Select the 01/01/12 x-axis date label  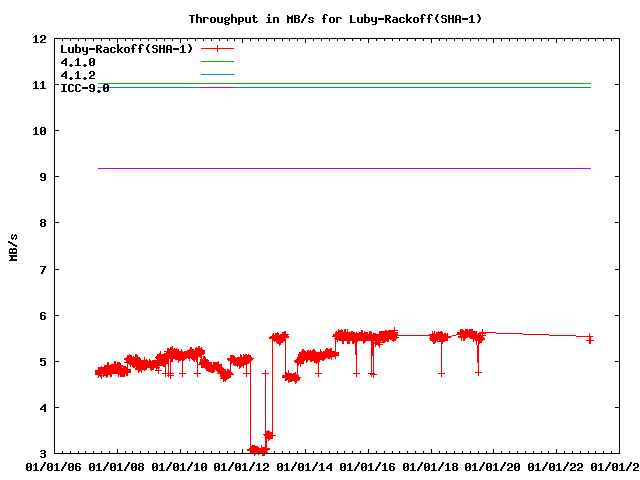coord(243,467)
